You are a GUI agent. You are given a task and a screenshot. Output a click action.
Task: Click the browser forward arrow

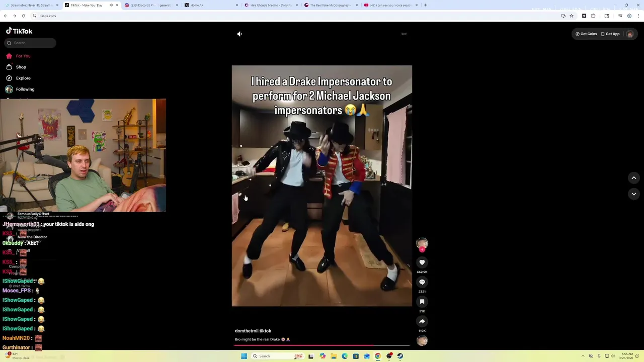click(15, 16)
